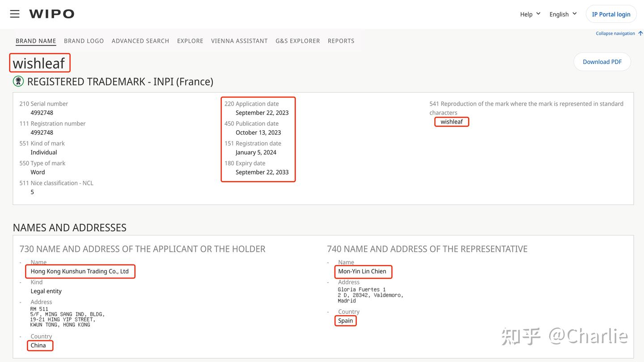The width and height of the screenshot is (644, 362).
Task: Open the Reports tab
Action: (341, 41)
